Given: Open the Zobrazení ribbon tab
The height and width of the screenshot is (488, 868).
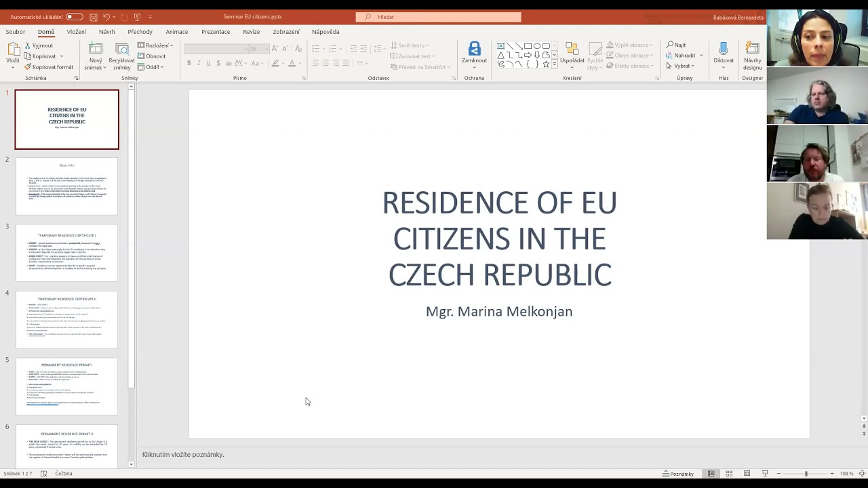Looking at the screenshot, I should [286, 32].
